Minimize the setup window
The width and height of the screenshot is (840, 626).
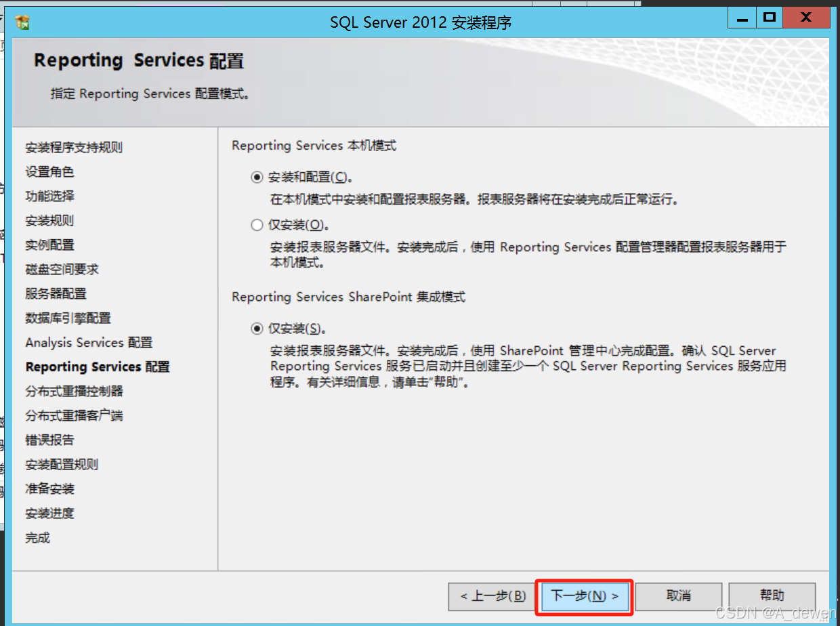coord(743,17)
